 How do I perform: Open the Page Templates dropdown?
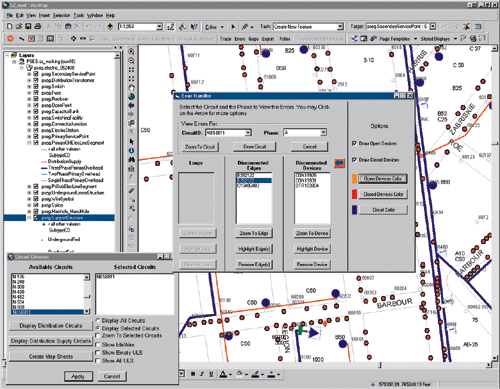398,39
